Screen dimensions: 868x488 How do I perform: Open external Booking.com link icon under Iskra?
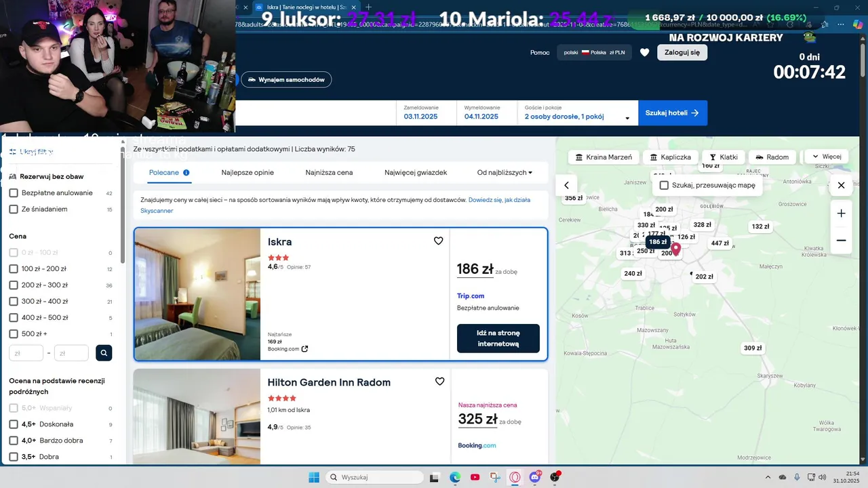pos(304,349)
